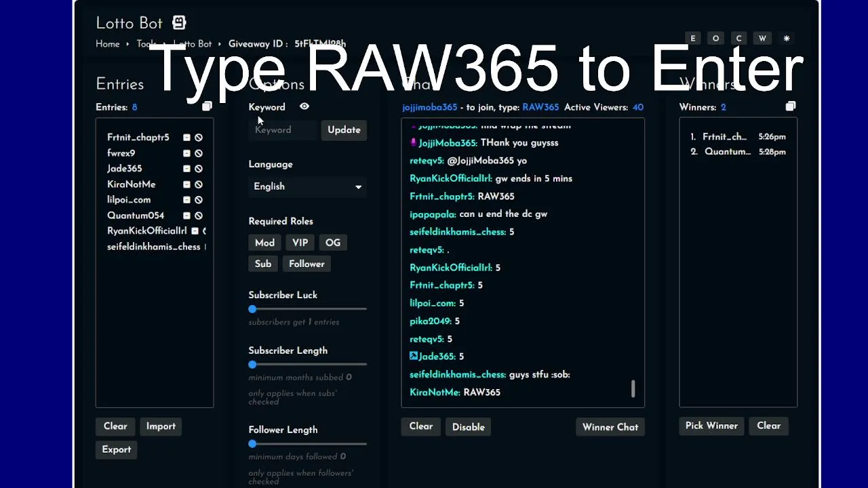Ban lilpoi_com using the block icon
This screenshot has height=488, width=868.
pyautogui.click(x=199, y=200)
